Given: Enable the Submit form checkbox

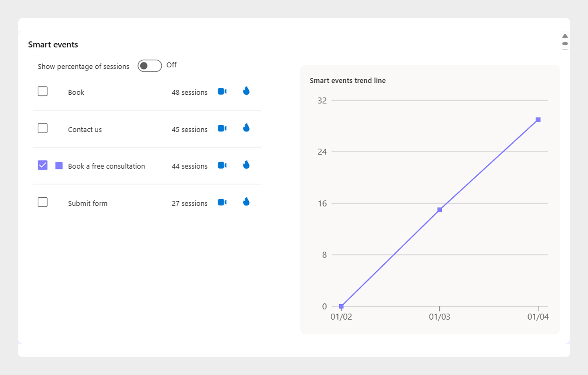Looking at the screenshot, I should (43, 202).
